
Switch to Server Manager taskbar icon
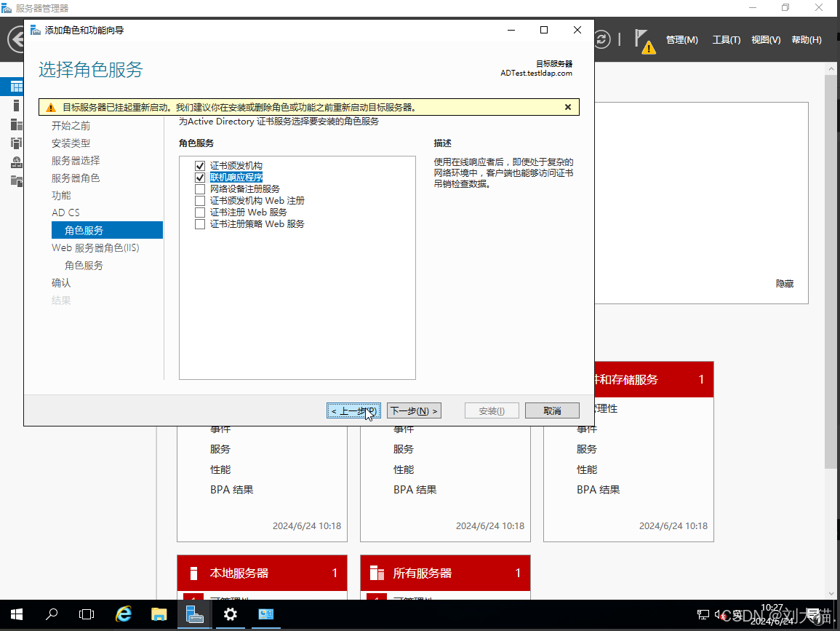(194, 614)
